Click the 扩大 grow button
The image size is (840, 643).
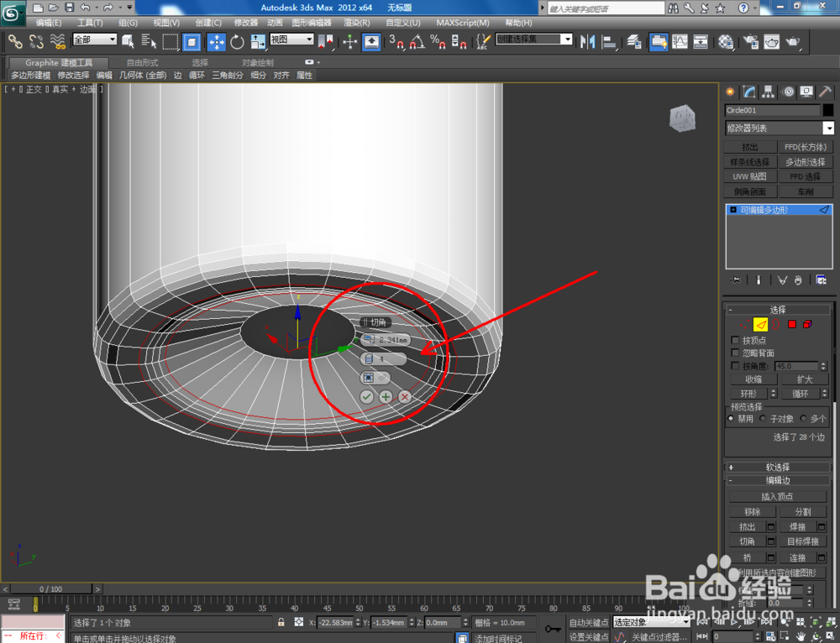(805, 379)
